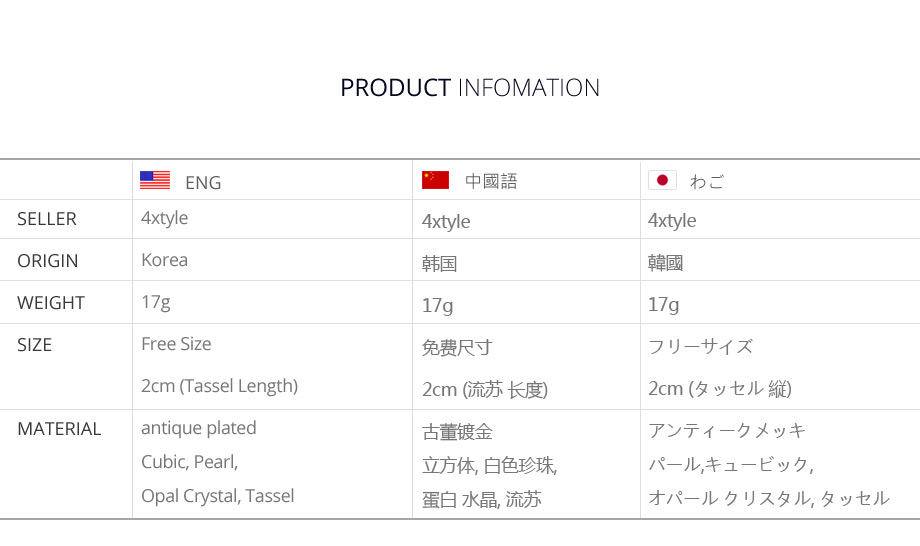
Task: Click the Free Size text
Action: 176,344
